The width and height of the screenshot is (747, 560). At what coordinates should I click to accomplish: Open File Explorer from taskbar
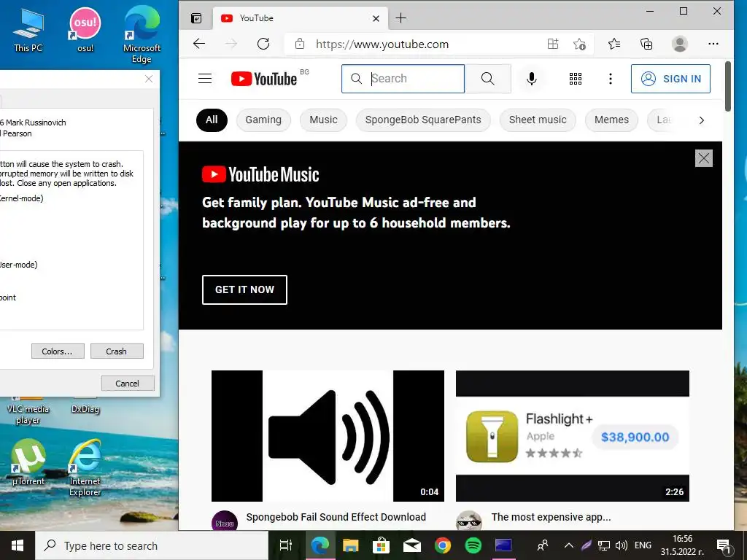351,545
